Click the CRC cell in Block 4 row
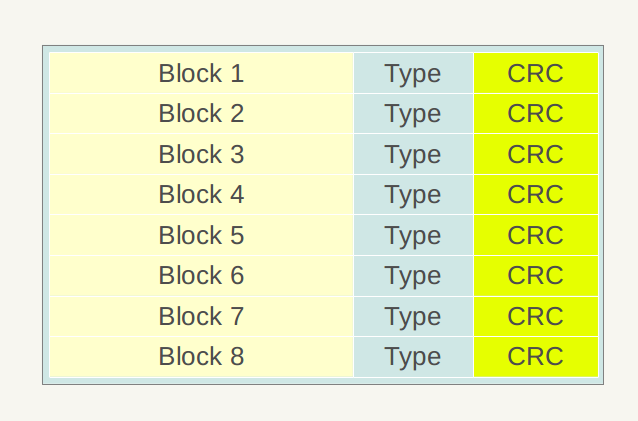This screenshot has width=638, height=421. [535, 194]
